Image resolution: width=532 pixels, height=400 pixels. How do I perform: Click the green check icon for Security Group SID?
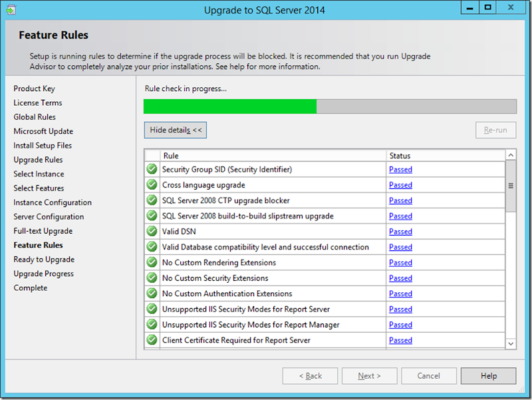(152, 169)
